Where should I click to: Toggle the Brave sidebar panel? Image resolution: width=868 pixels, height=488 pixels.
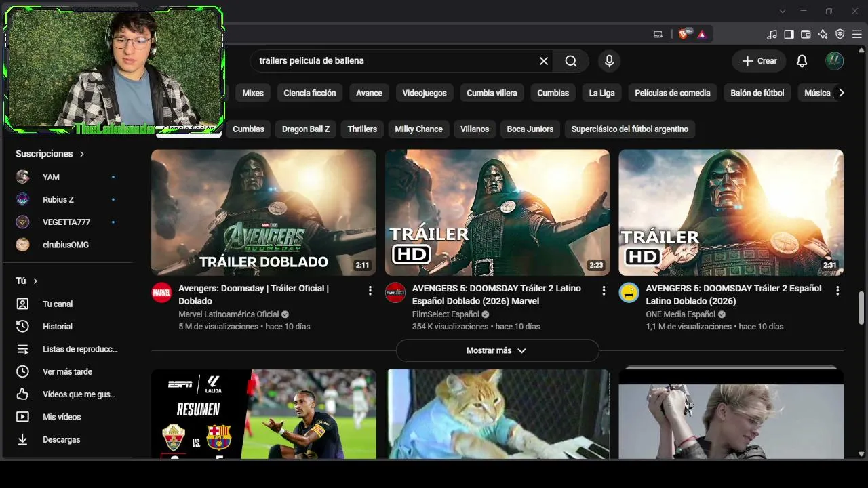[x=789, y=34]
